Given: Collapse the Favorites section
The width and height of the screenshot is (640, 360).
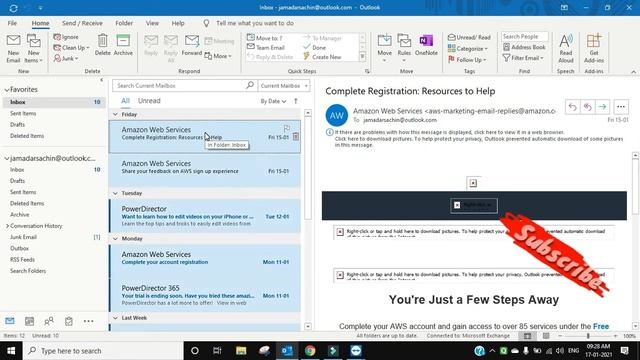Looking at the screenshot, I should (7, 89).
